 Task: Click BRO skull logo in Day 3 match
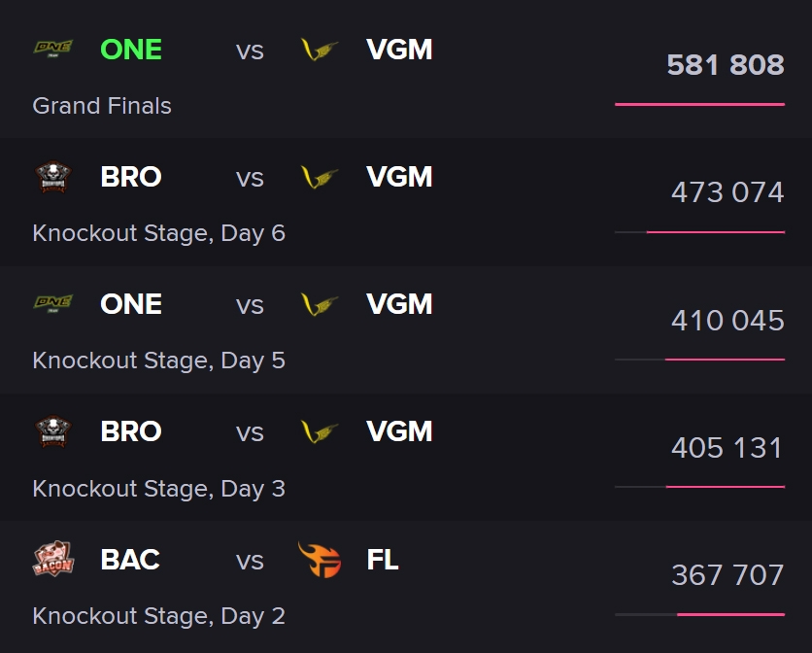point(52,431)
